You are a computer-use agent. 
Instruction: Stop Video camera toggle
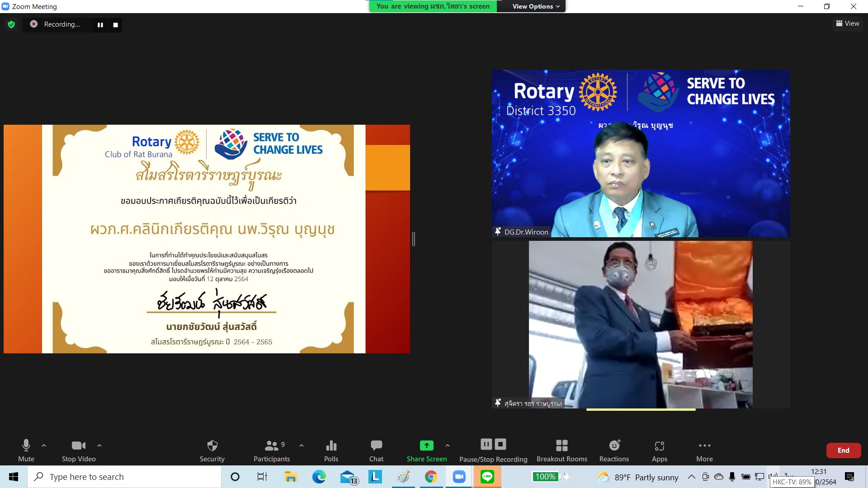[x=79, y=450]
